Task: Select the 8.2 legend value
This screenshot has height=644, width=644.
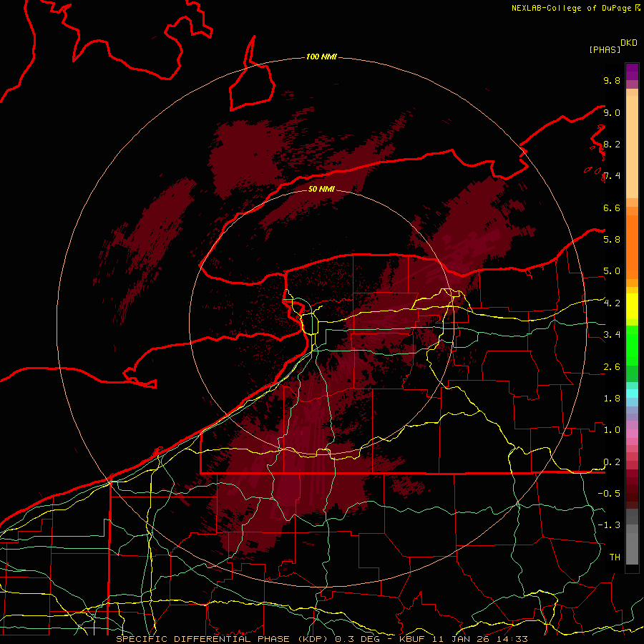Action: pos(612,144)
